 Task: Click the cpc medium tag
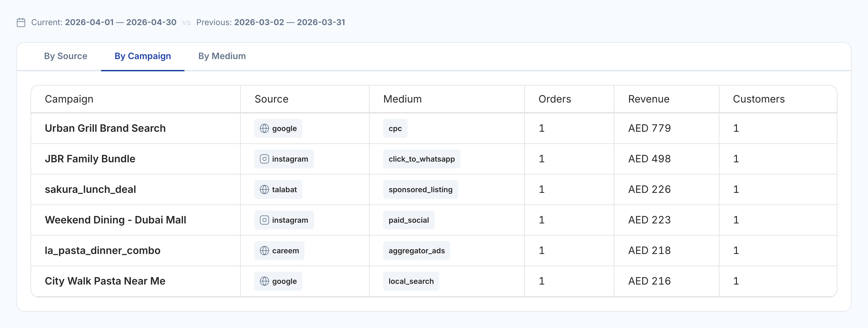pyautogui.click(x=395, y=129)
